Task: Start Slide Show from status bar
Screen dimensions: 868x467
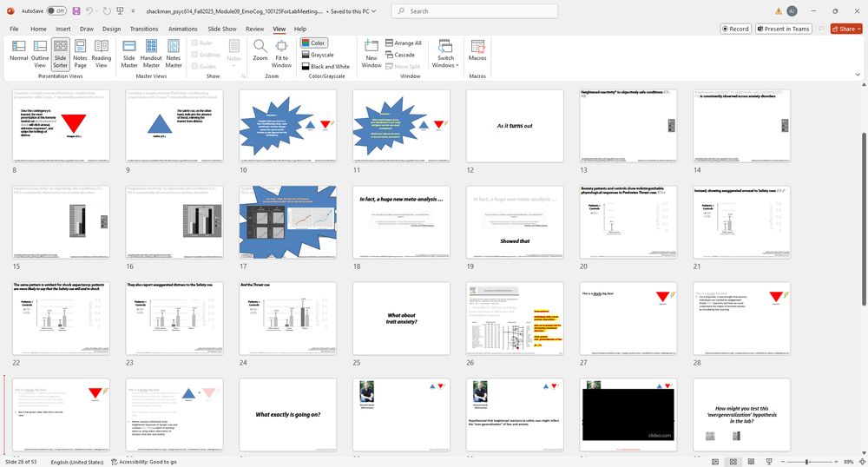Action: coord(769,462)
